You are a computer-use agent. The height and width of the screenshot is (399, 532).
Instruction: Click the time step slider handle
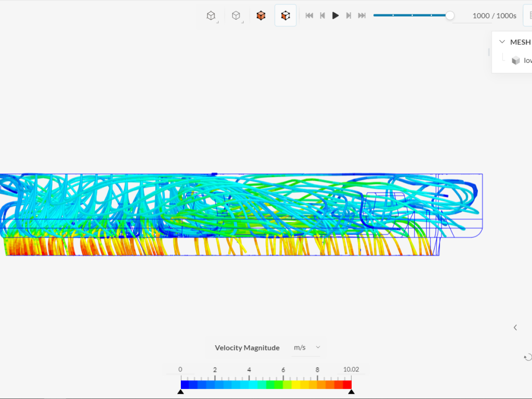tap(450, 15)
